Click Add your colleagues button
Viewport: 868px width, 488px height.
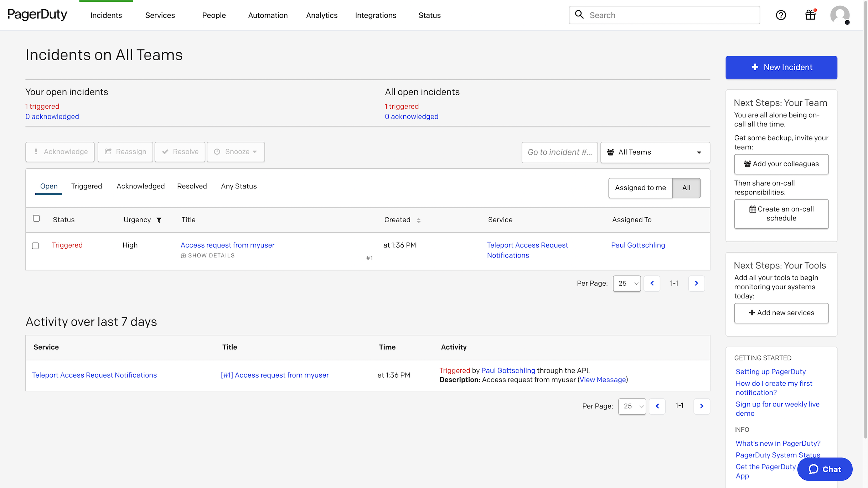coord(781,164)
